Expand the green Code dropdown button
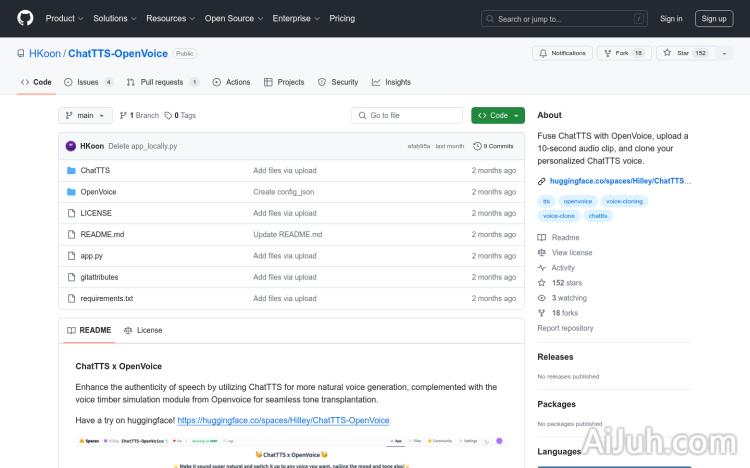The height and width of the screenshot is (468, 750). [x=498, y=116]
